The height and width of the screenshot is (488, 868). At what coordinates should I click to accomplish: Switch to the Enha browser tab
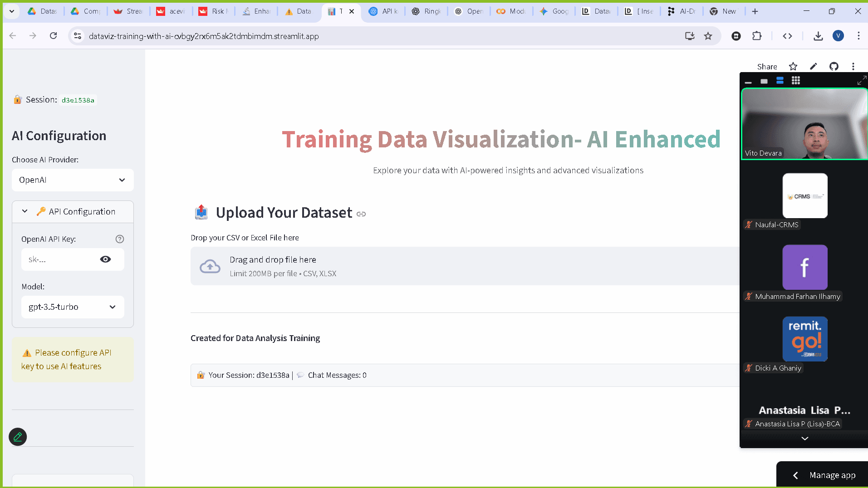pyautogui.click(x=257, y=11)
